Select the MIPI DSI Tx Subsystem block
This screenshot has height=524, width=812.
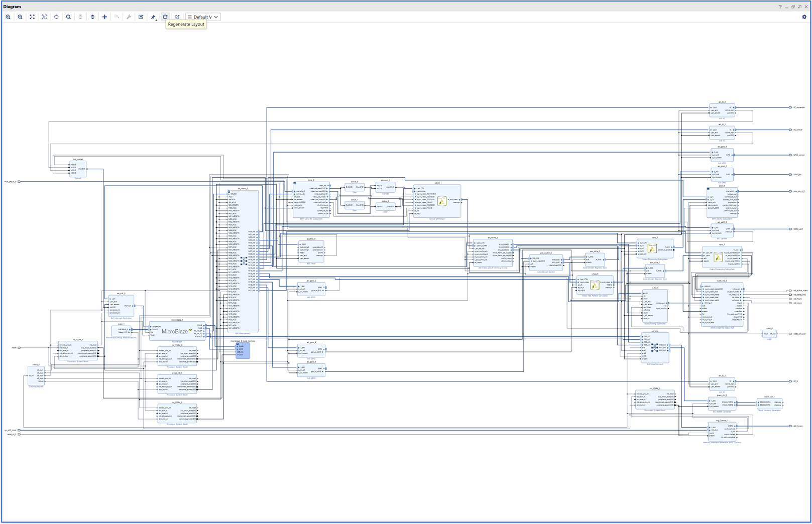[x=722, y=202]
